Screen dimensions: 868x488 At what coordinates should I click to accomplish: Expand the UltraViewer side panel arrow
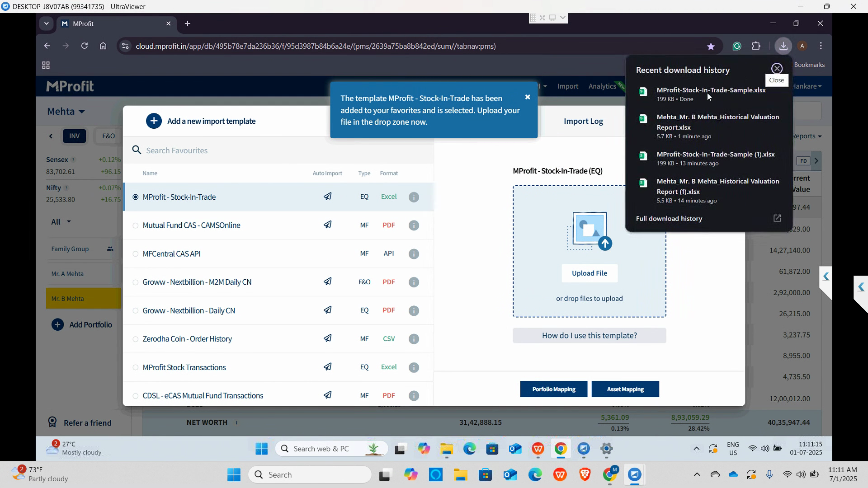(x=861, y=287)
